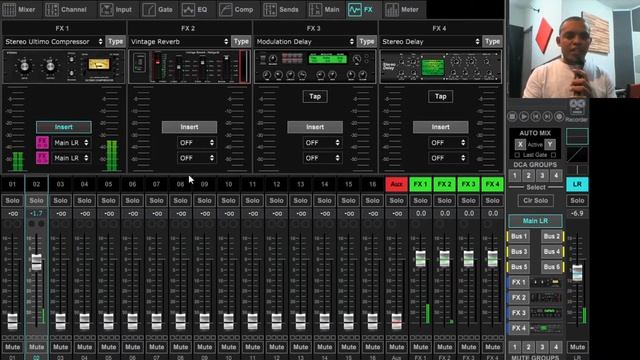Screen dimensions: 640x360
Task: Click the Sends tab icon
Action: coord(269,9)
